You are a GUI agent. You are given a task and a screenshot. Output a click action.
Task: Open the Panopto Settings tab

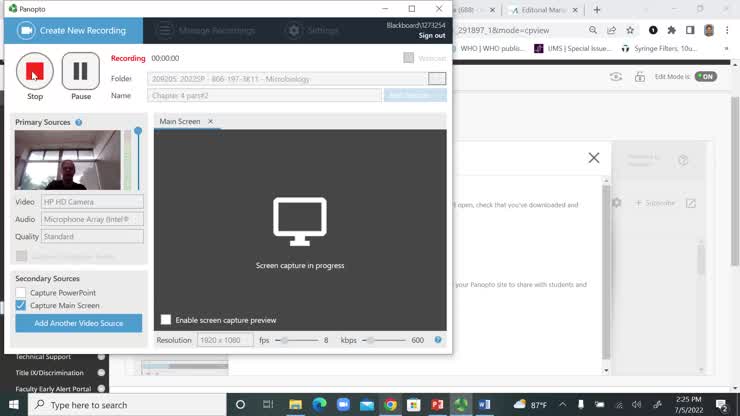313,31
